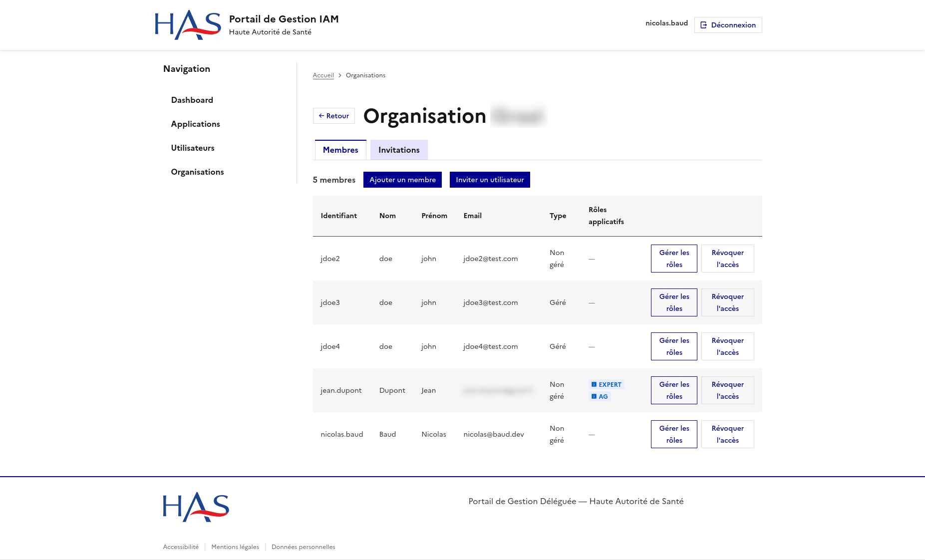This screenshot has width=925, height=560.
Task: Click the jean.dupont identifier cell
Action: point(341,390)
